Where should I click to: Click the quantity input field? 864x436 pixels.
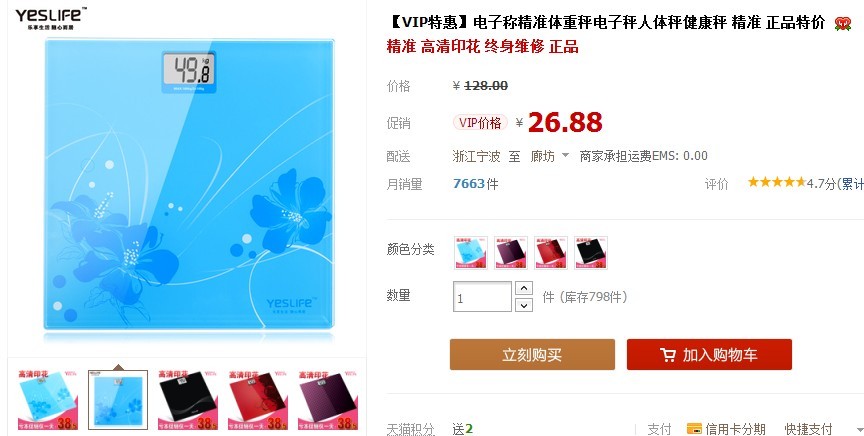pos(482,297)
